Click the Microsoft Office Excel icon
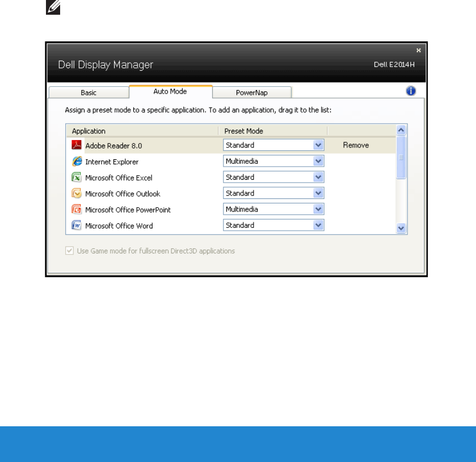 [x=77, y=177]
